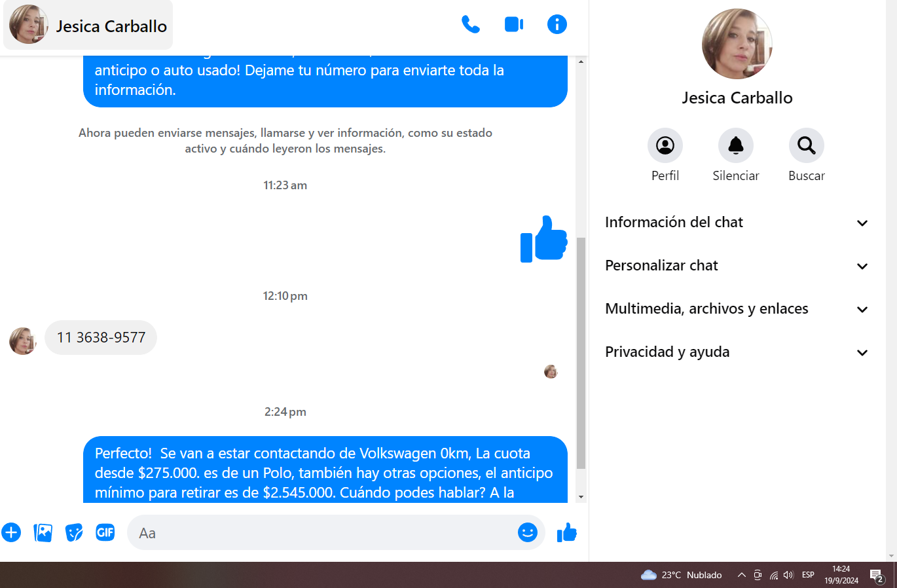Expand Privacidad y ayuda section

click(737, 352)
